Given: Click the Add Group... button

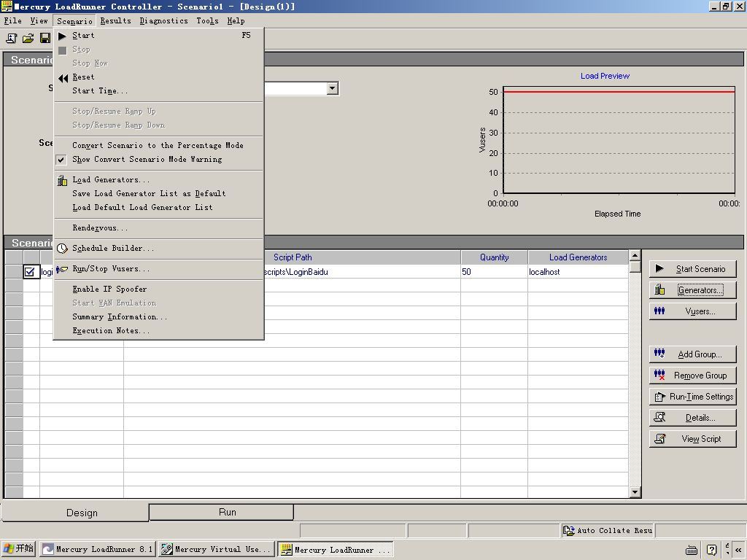Looking at the screenshot, I should pyautogui.click(x=693, y=354).
